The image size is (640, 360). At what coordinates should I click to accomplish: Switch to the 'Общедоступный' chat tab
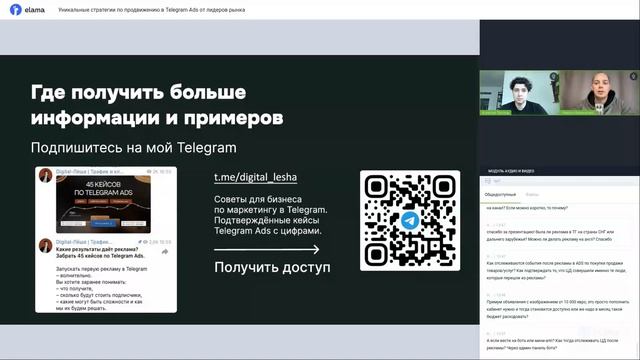[500, 195]
